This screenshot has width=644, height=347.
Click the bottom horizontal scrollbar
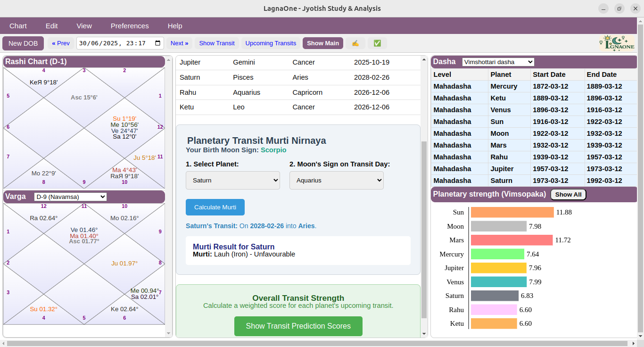[x=317, y=344]
